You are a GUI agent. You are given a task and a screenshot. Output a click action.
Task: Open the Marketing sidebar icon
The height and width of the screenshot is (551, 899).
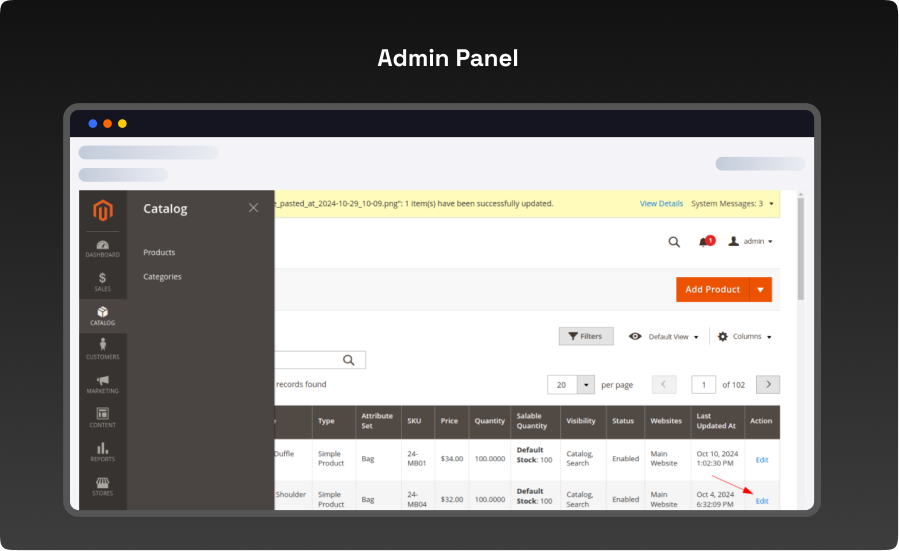[103, 383]
